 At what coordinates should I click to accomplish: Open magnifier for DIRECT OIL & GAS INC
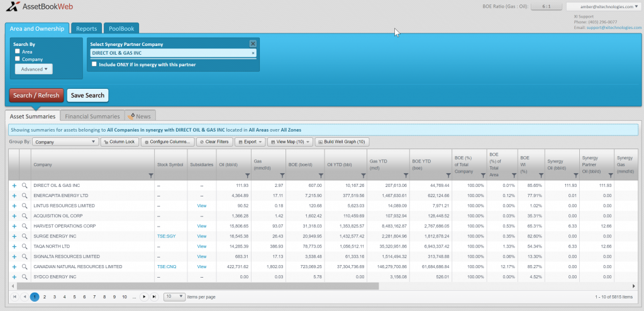pos(25,186)
